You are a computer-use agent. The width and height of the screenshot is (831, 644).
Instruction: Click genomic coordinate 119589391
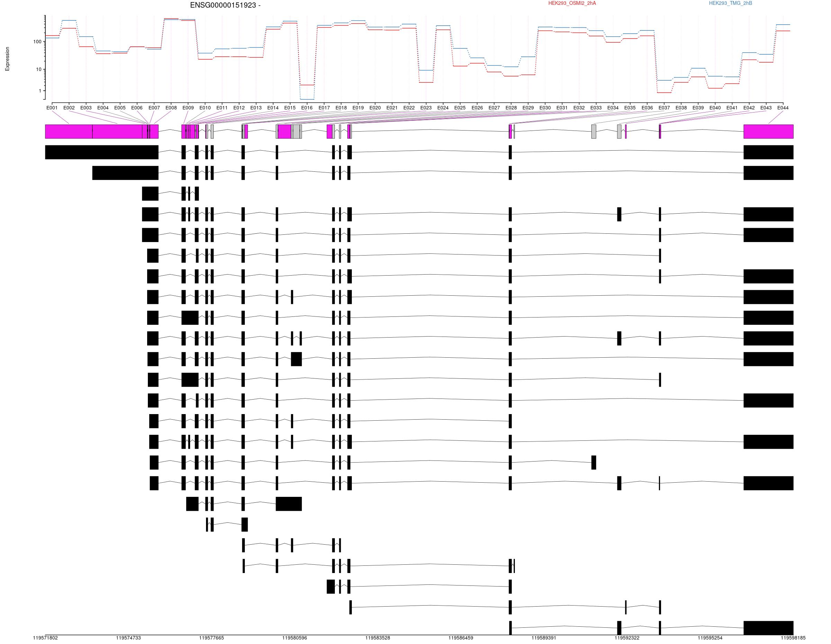(x=544, y=638)
